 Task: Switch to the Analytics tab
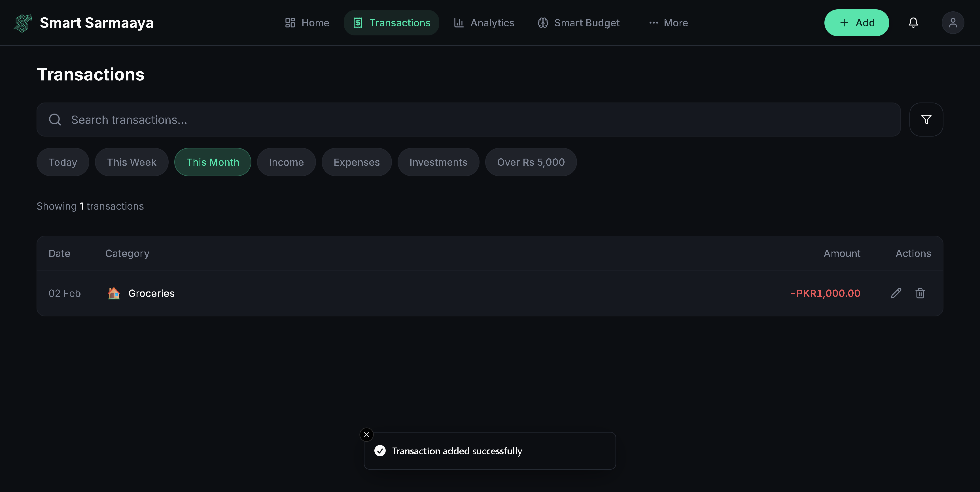coord(484,23)
